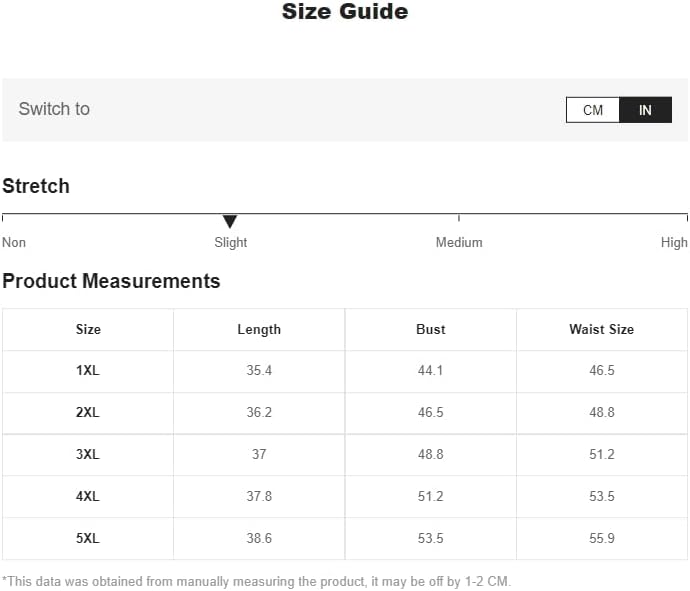The image size is (690, 591).
Task: Click the High stretch label
Action: (x=674, y=242)
